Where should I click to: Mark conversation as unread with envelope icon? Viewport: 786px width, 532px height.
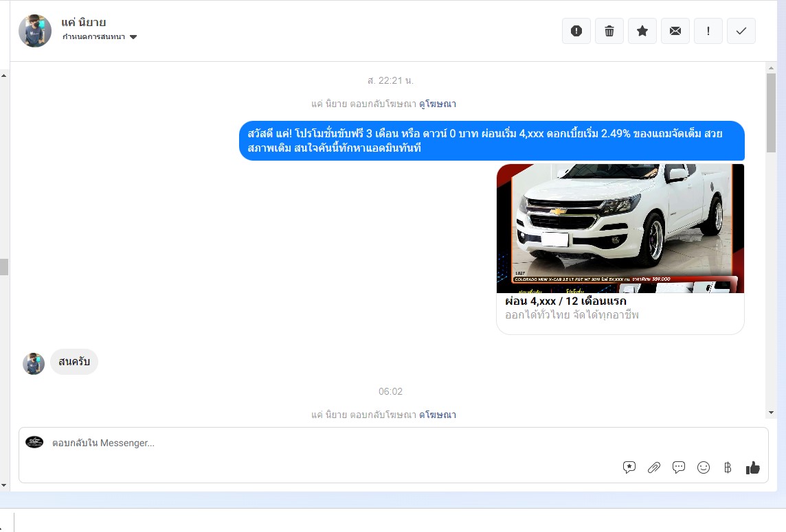click(675, 31)
